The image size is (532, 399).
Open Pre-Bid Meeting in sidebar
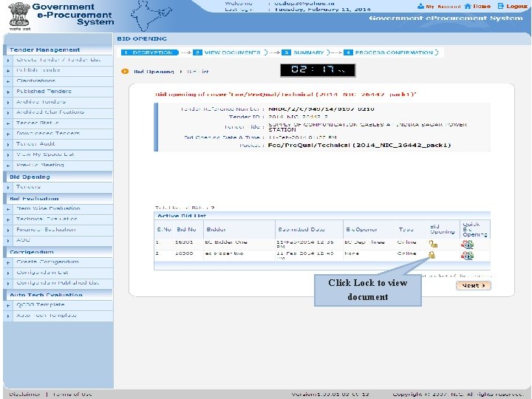(x=40, y=165)
